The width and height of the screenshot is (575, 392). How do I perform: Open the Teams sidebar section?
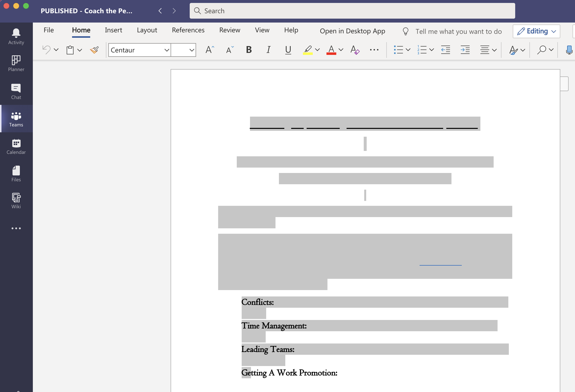pyautogui.click(x=16, y=119)
